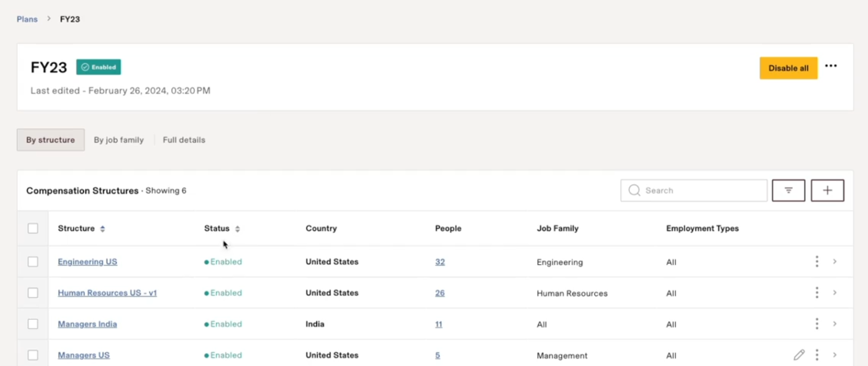The width and height of the screenshot is (868, 366).
Task: Check the box for Engineering US row
Action: tap(33, 262)
